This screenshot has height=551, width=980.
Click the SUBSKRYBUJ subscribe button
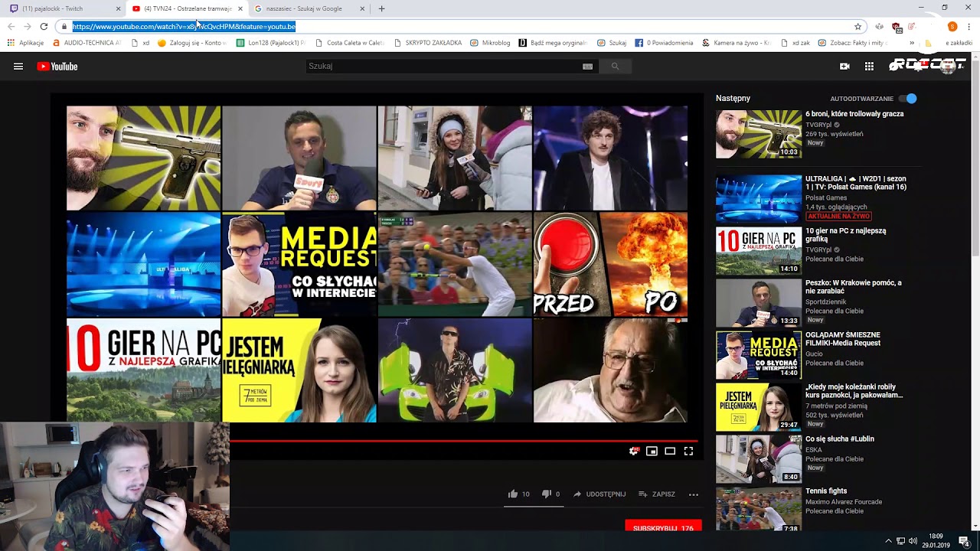663,527
